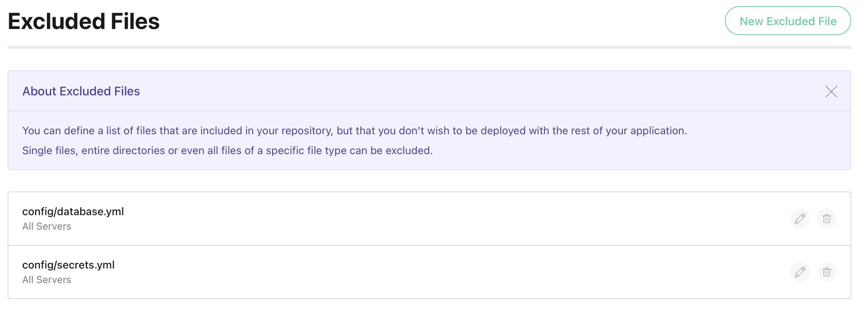Screen dimensions: 868x309
Task: Click the Excluded Files page heading
Action: 84,21
